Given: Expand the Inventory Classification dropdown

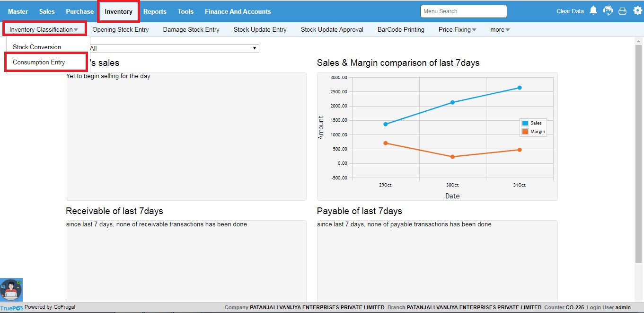Looking at the screenshot, I should [x=44, y=29].
